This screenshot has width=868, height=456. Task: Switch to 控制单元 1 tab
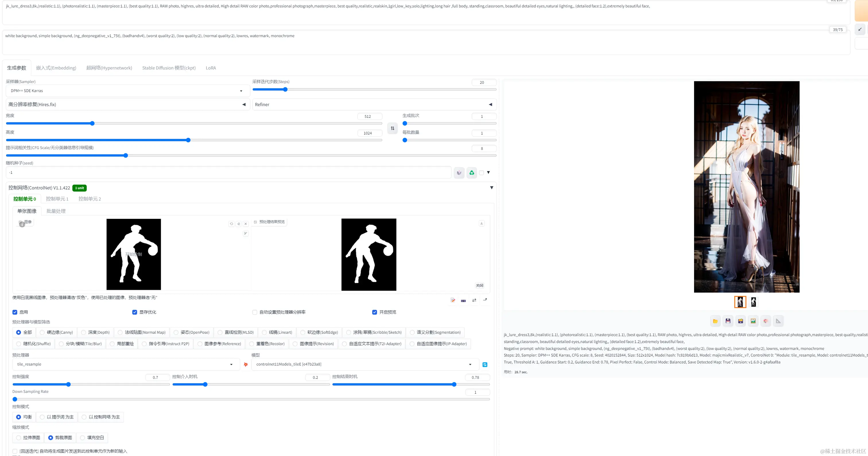(57, 199)
